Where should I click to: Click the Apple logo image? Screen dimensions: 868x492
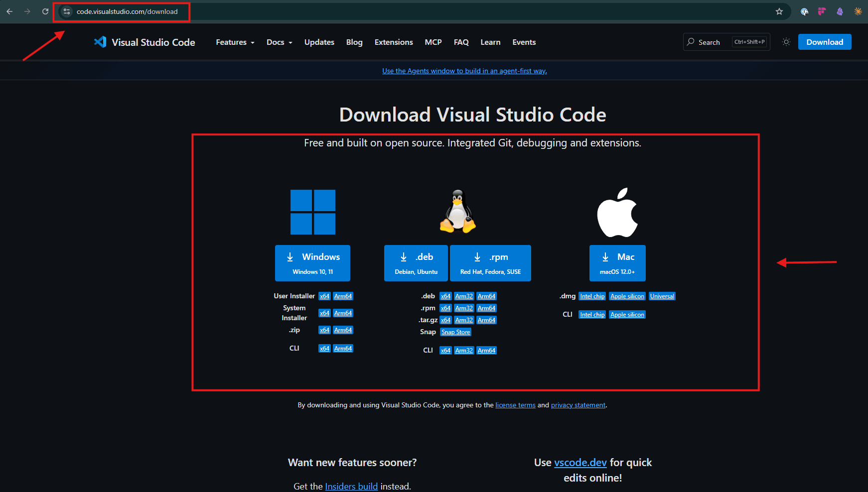[617, 212]
